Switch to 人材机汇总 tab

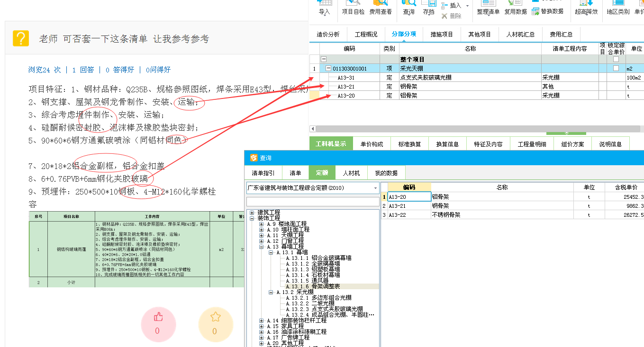(520, 34)
